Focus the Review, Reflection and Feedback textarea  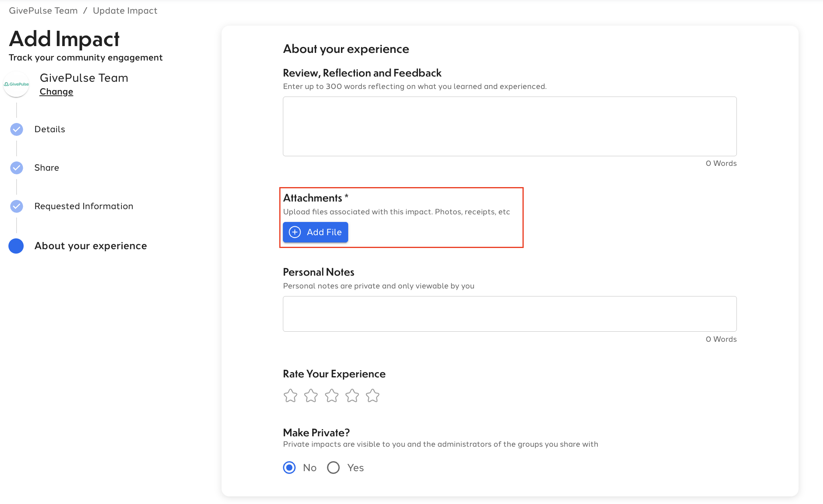(510, 126)
